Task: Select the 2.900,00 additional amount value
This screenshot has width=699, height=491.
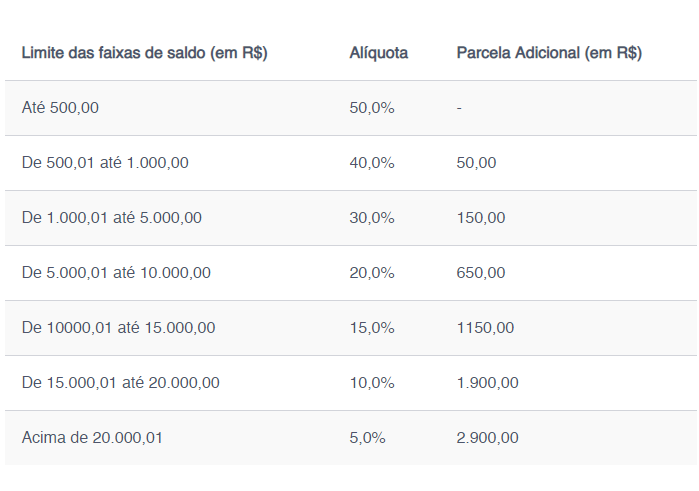Action: coord(487,438)
